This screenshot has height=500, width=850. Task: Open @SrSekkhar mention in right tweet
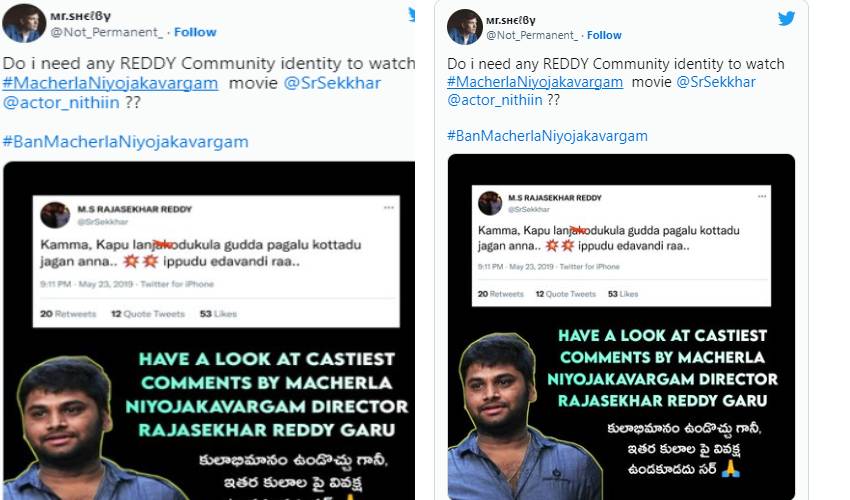716,82
